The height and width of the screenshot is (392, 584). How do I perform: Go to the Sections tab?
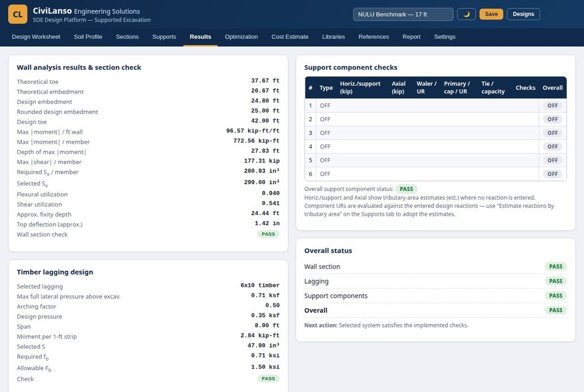tap(127, 37)
